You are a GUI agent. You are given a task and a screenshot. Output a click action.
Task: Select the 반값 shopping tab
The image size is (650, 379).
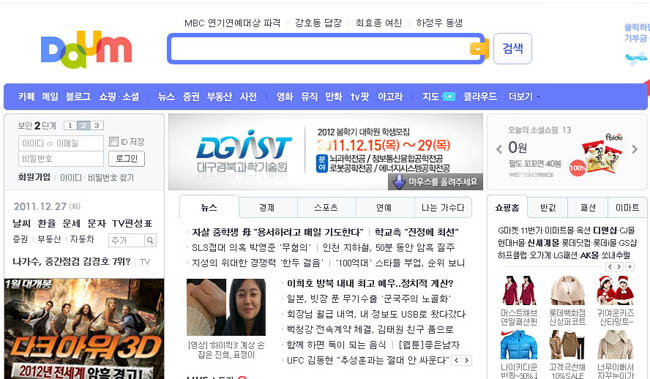pos(548,207)
